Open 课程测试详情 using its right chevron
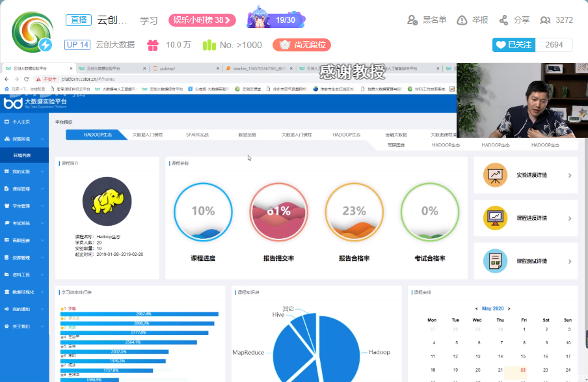 570,261
